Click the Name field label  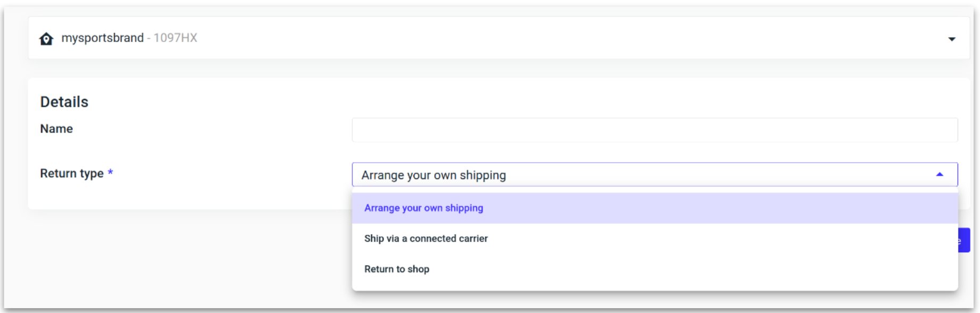[56, 129]
